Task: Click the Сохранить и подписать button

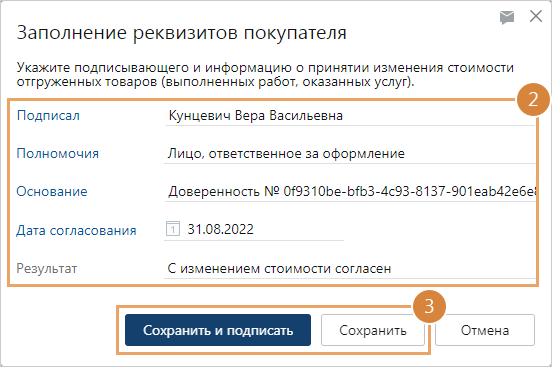Action: [218, 330]
